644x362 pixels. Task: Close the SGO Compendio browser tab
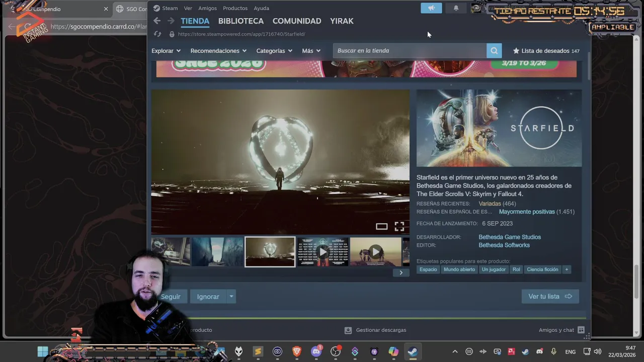point(106,9)
